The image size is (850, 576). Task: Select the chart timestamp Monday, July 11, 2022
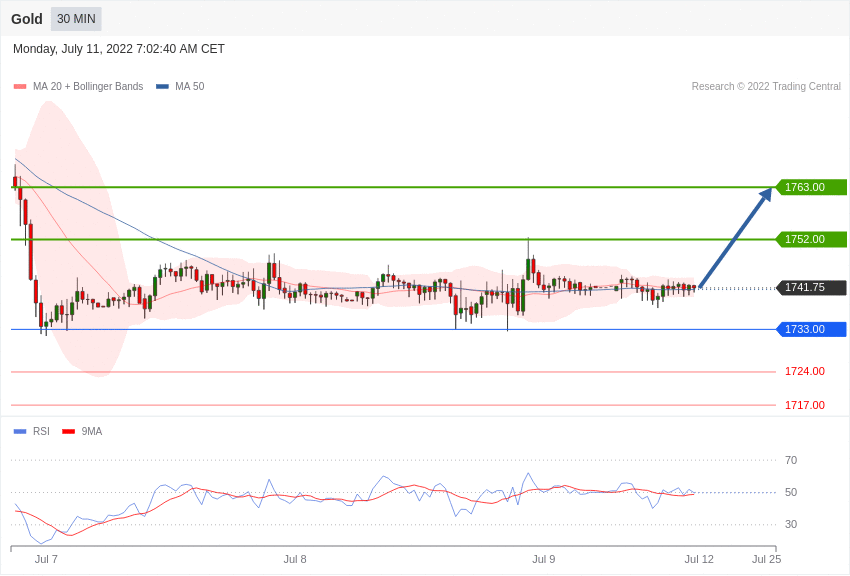point(118,49)
